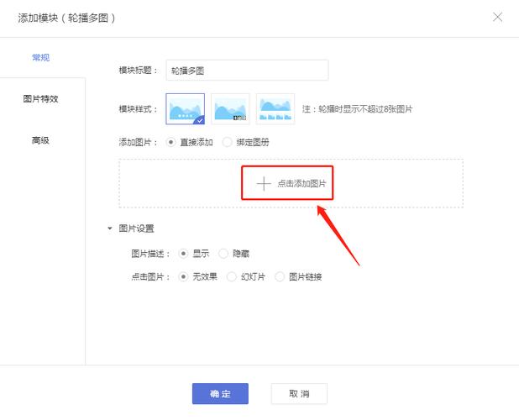Switch to the 常规 tab
This screenshot has height=420, width=519.
click(41, 57)
